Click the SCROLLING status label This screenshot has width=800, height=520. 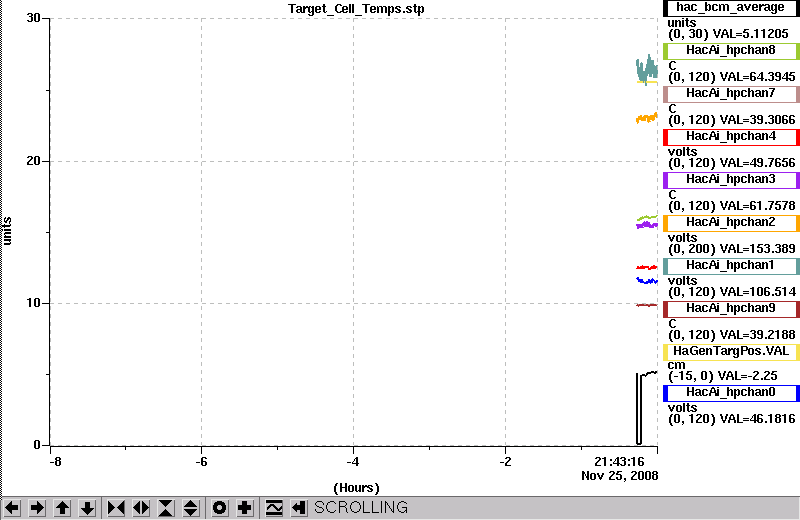click(361, 507)
